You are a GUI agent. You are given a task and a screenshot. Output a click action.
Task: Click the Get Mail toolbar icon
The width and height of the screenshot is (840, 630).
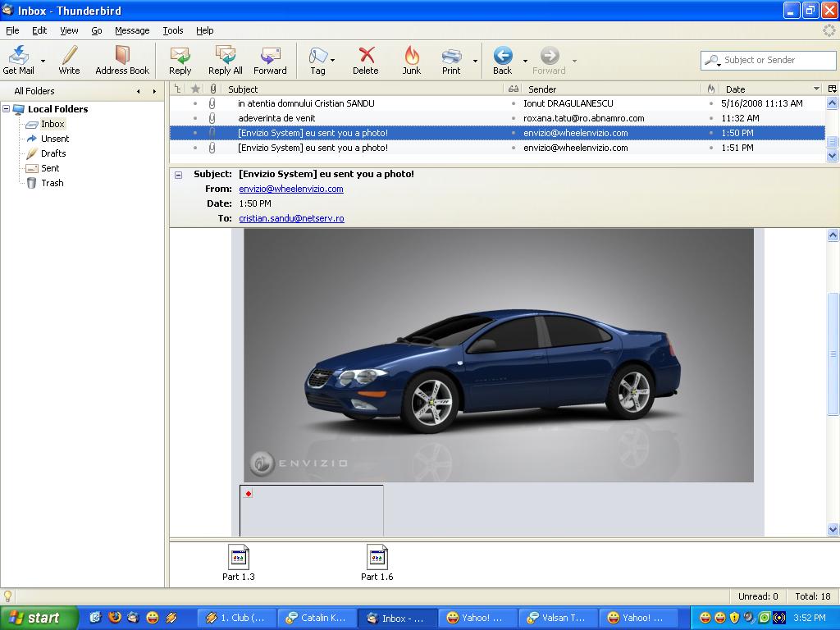coord(18,59)
